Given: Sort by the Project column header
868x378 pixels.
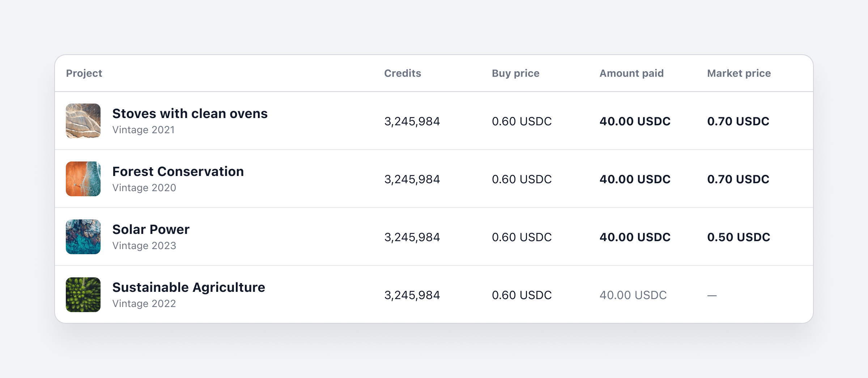Looking at the screenshot, I should (x=84, y=73).
